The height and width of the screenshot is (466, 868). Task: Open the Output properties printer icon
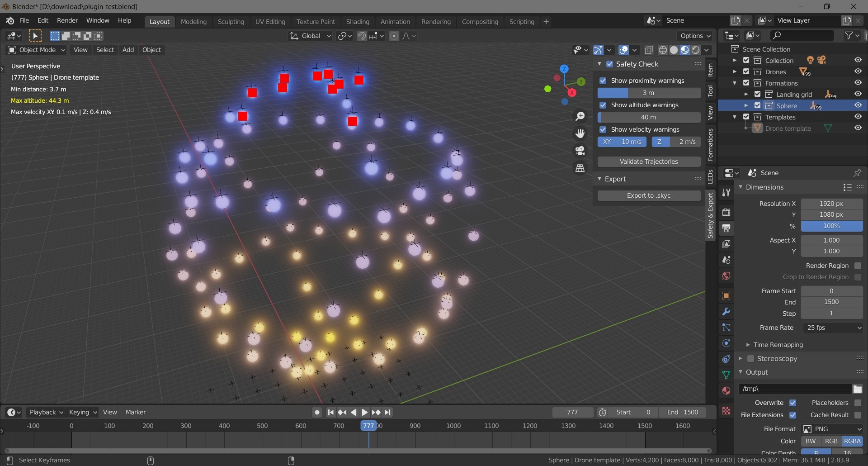[x=726, y=228]
